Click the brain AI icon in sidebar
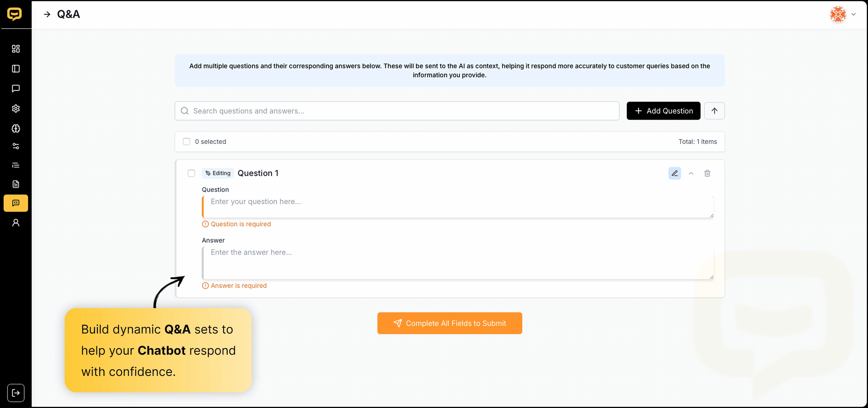Screen dimensions: 868x408 point(16,128)
